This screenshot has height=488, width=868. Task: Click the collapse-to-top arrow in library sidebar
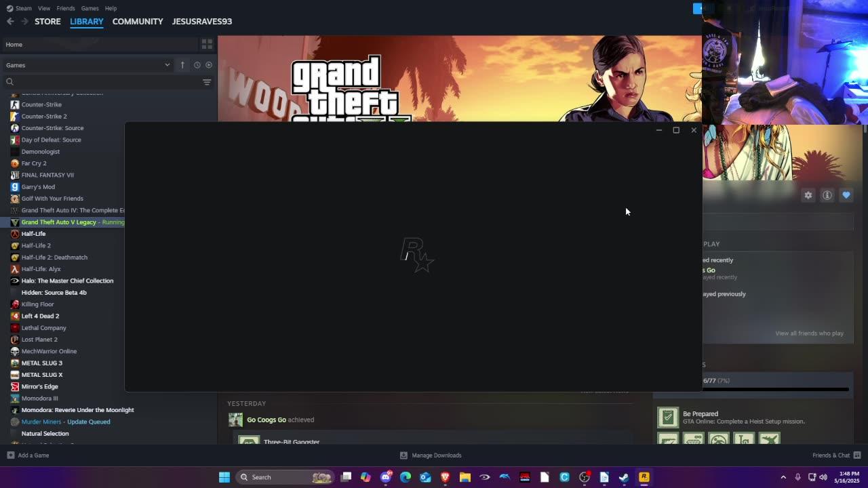click(x=182, y=65)
